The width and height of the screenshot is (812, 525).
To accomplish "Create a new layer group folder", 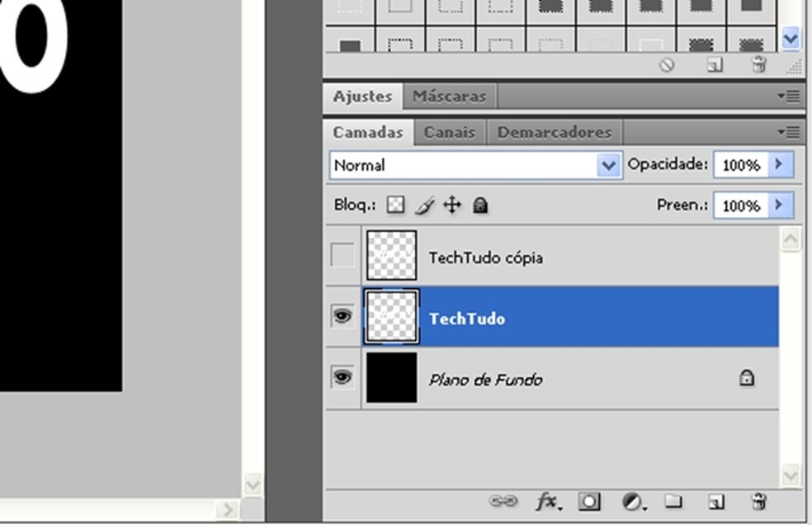I will click(x=673, y=501).
